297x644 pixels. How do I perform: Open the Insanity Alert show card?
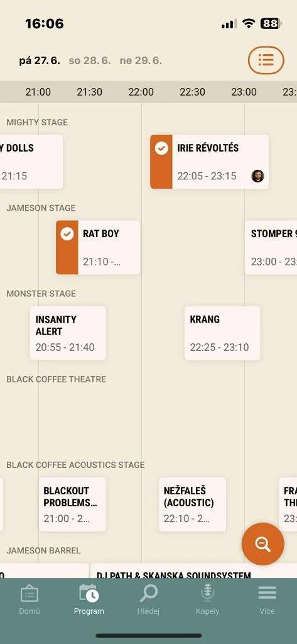tap(68, 333)
